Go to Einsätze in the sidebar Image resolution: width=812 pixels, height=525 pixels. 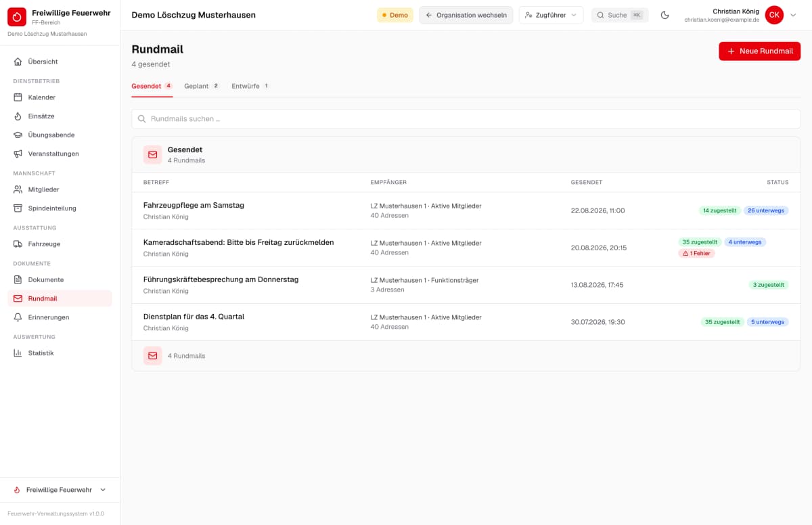(60, 116)
